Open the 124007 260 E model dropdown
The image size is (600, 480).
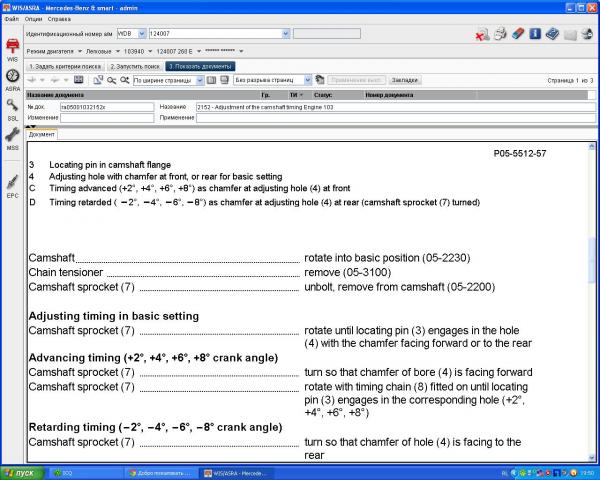[199, 51]
